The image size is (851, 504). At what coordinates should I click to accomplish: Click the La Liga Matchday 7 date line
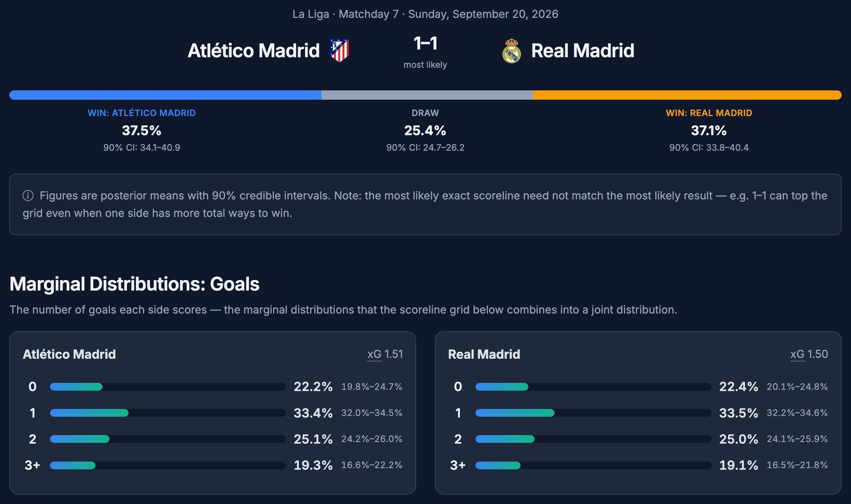(x=425, y=14)
